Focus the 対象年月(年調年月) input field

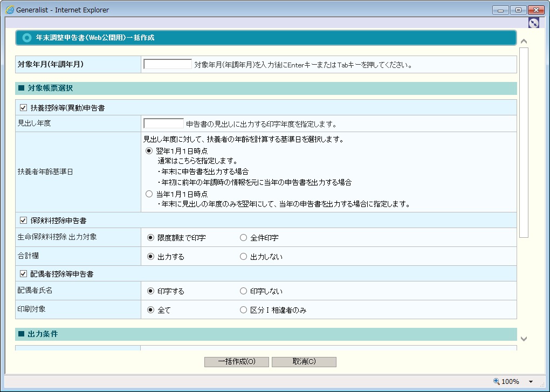point(168,65)
